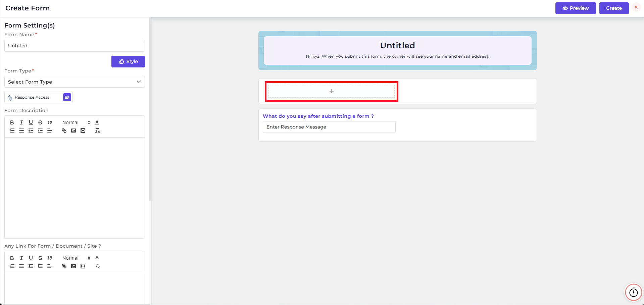Toggle bold in Any Link editor
The image size is (644, 305).
tap(12, 258)
